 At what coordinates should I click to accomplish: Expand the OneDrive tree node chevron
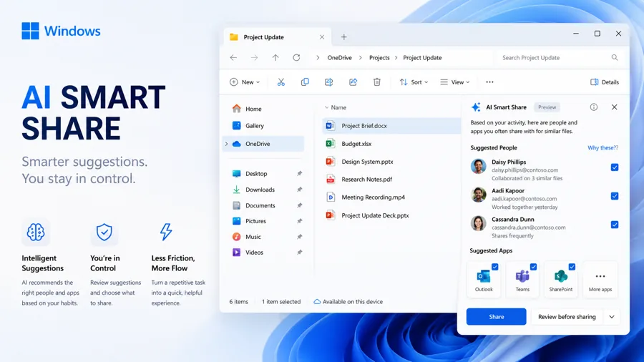pos(226,144)
